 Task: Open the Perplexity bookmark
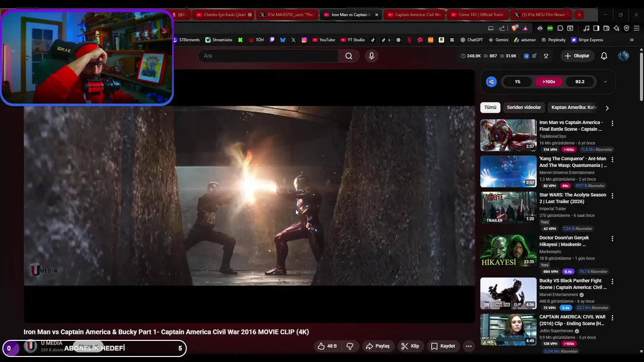(553, 40)
